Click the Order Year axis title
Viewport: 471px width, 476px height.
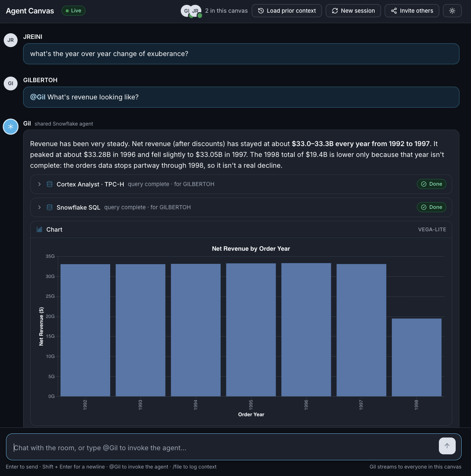tap(251, 414)
